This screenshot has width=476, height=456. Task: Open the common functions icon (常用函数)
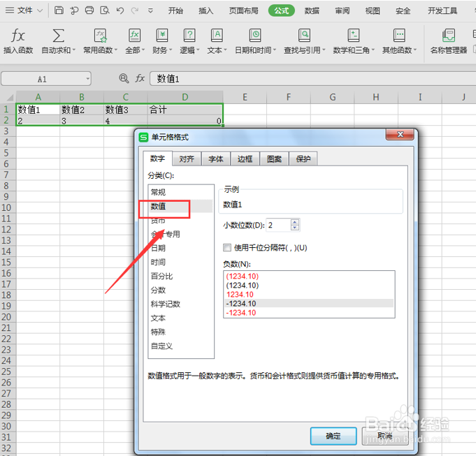100,36
